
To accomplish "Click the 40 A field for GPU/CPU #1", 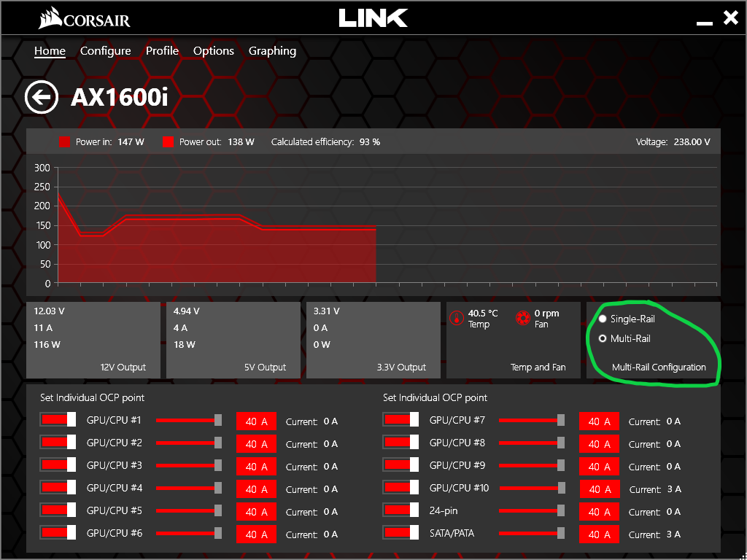I will click(x=256, y=421).
